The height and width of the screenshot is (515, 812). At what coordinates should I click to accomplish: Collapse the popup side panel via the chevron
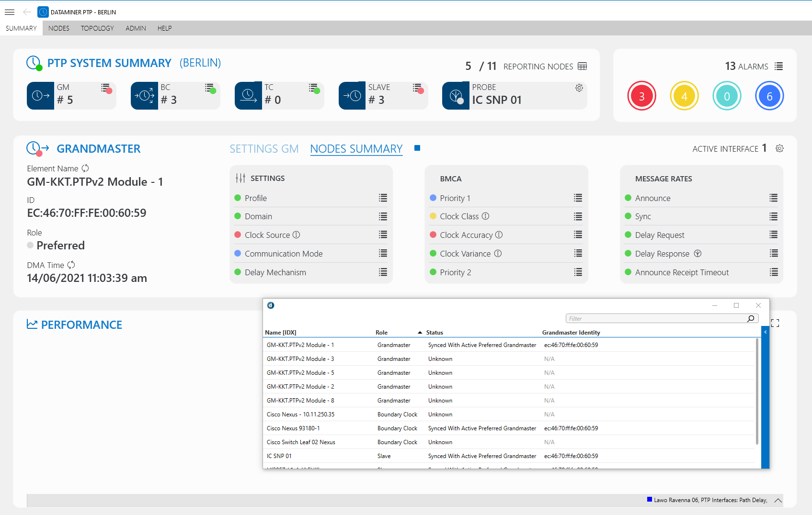tap(765, 331)
